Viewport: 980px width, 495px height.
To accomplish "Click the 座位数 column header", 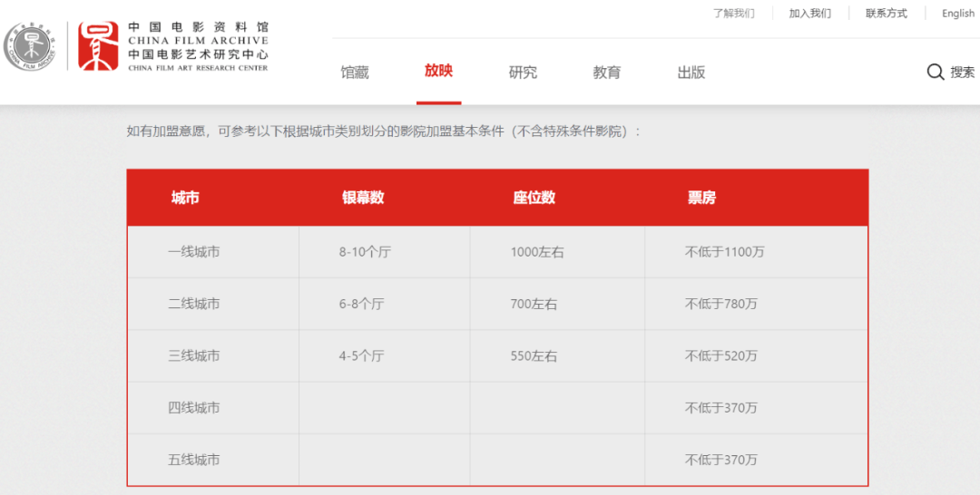I will [x=534, y=198].
